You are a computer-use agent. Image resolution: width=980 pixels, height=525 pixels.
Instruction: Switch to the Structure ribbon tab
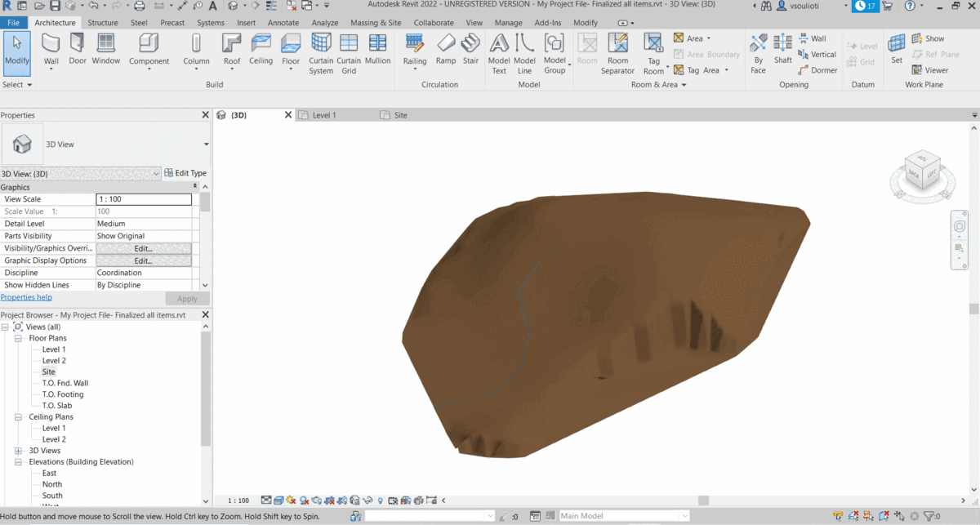click(x=103, y=23)
